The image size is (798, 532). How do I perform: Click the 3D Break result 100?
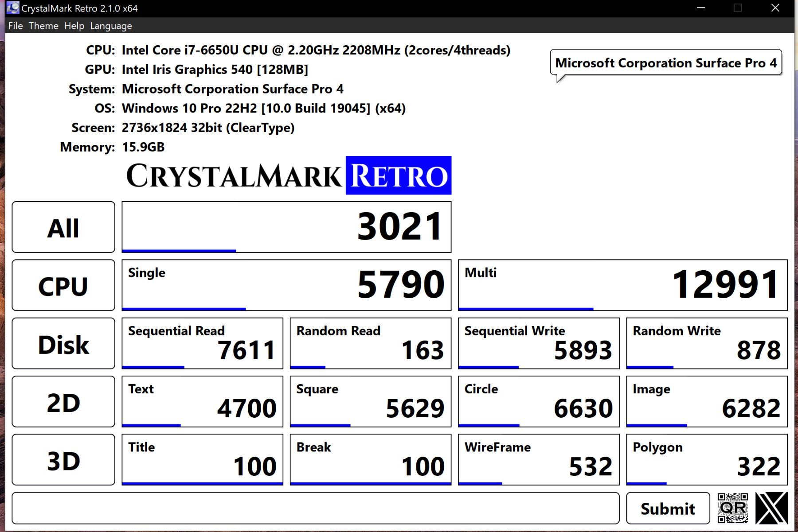(371, 459)
